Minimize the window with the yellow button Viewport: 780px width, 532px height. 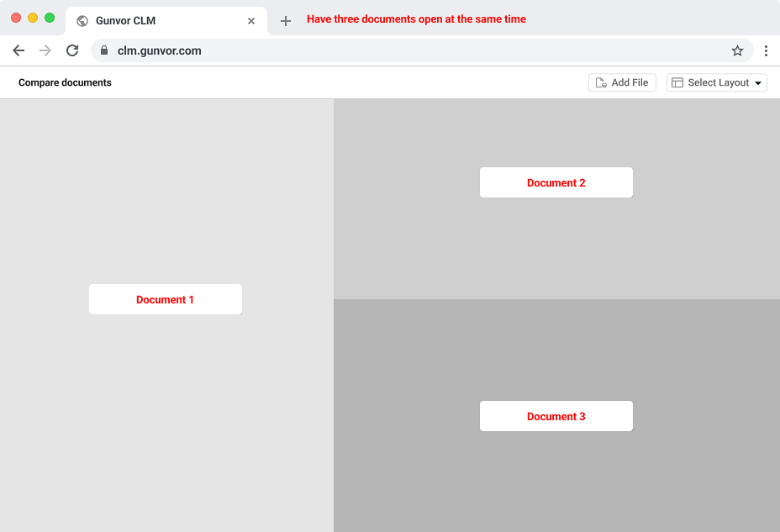(33, 18)
